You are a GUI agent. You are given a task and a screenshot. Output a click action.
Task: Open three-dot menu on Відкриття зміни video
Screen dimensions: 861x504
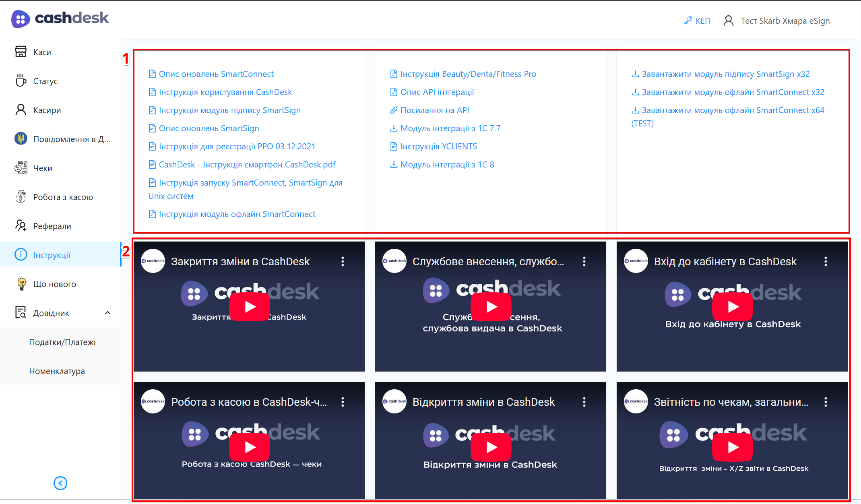pyautogui.click(x=584, y=402)
